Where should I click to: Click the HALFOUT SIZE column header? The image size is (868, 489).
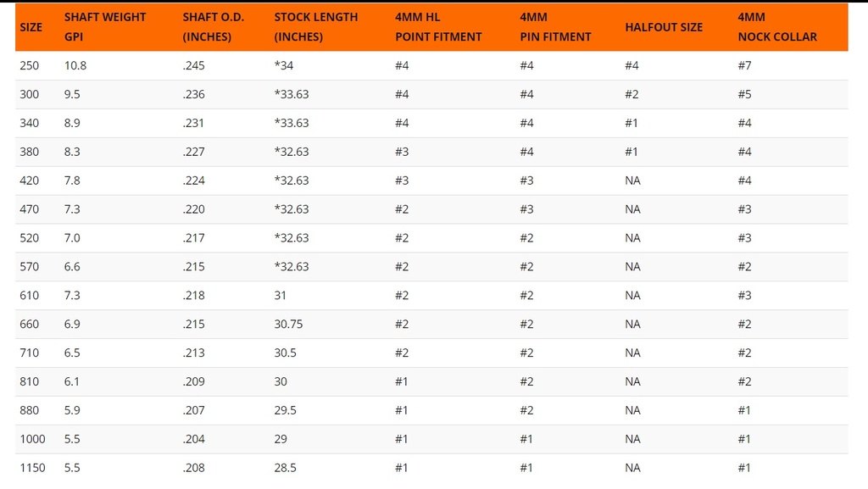664,27
